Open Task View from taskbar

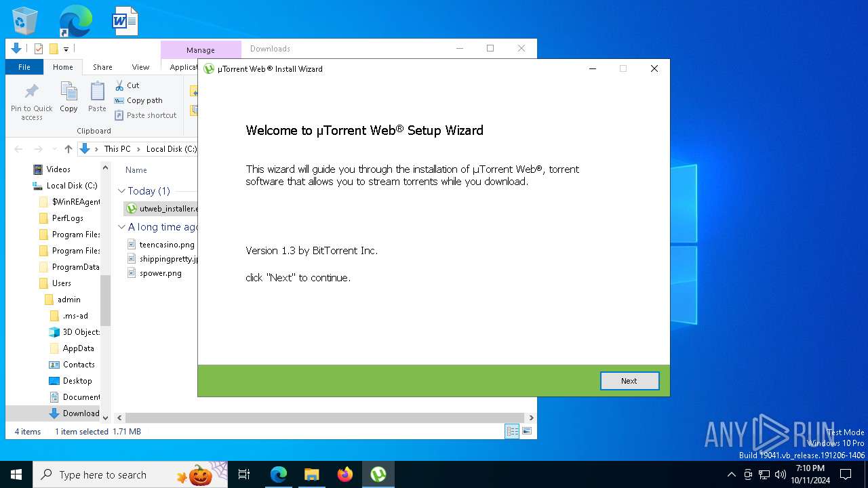(244, 474)
